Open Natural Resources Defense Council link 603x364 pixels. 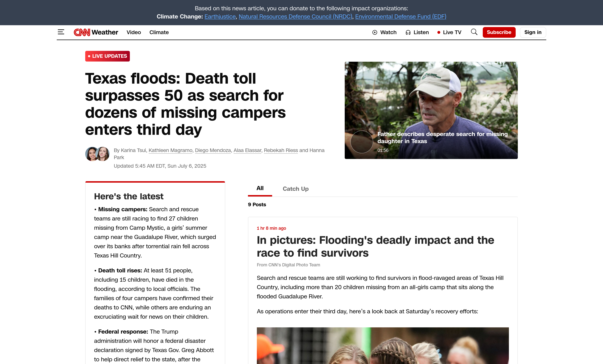pyautogui.click(x=295, y=16)
